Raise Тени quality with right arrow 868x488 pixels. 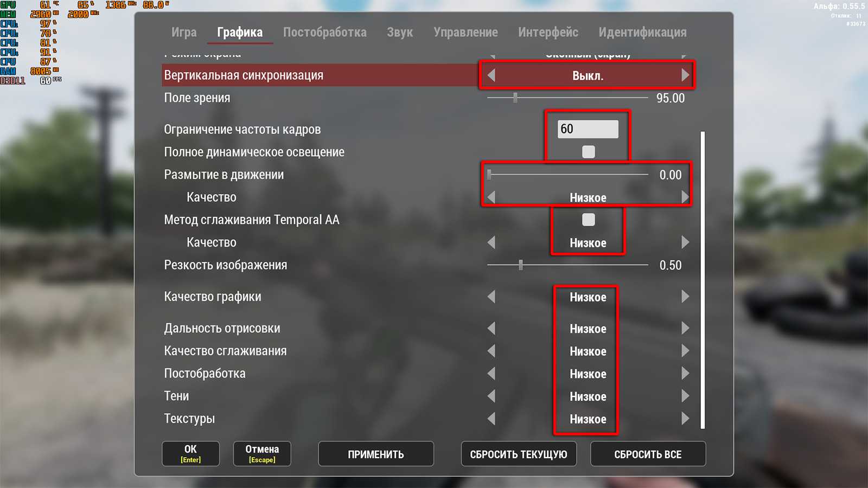[685, 396]
